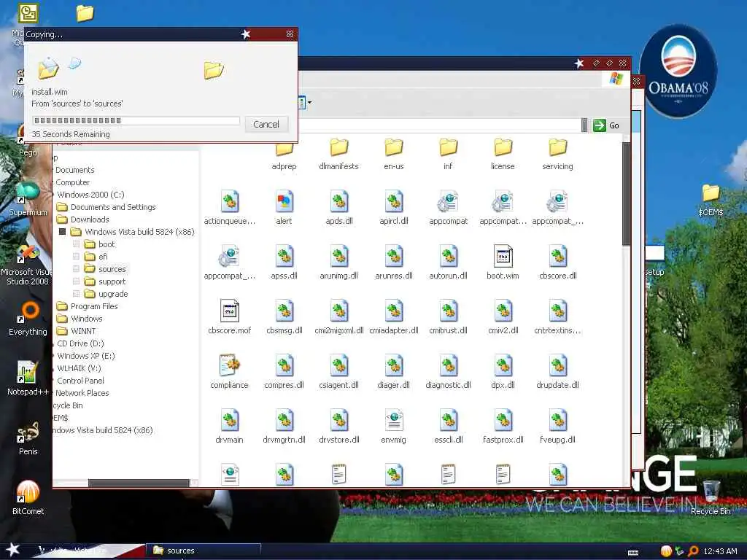Open Control Panel from folder tree
The width and height of the screenshot is (747, 560).
(x=80, y=381)
